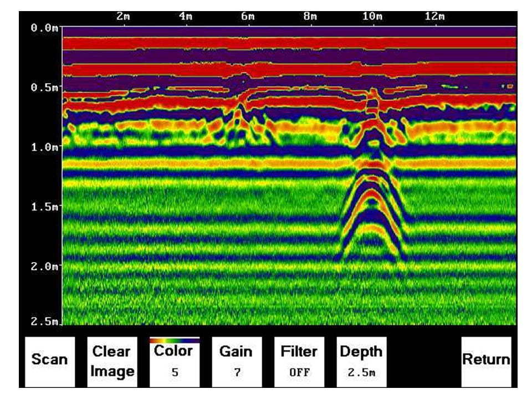
Task: Click the 2.0m depth axis label
Action: (45, 266)
